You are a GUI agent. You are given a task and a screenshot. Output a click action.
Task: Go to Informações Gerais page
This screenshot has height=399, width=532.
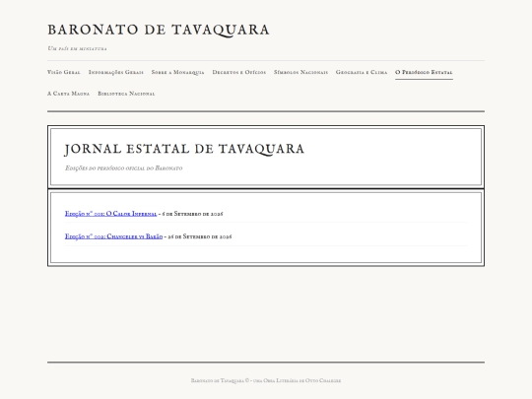116,72
